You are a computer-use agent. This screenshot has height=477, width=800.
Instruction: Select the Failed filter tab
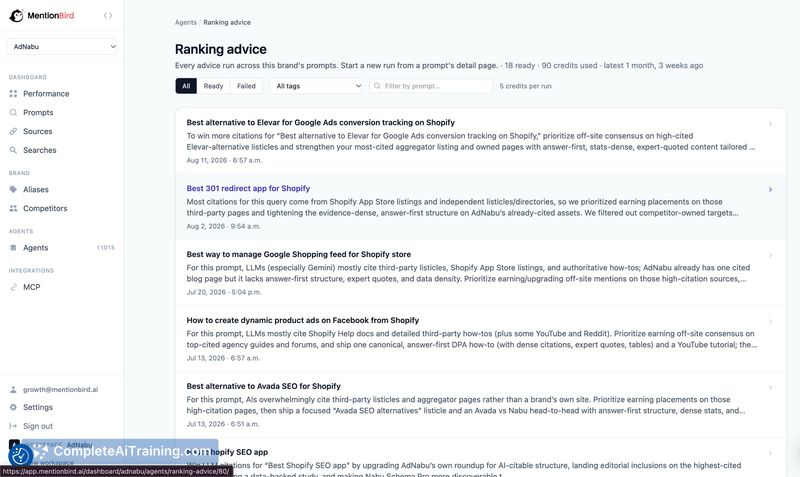coord(246,86)
